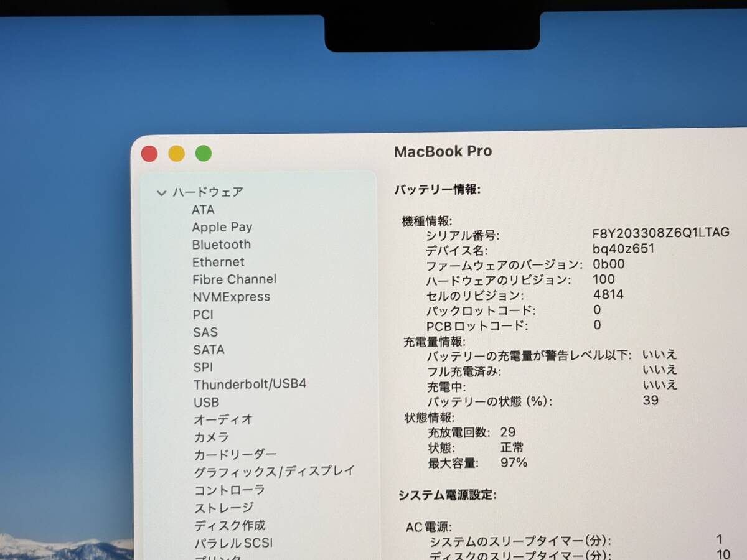
Task: Select PCI in the sidebar
Action: coord(203,314)
